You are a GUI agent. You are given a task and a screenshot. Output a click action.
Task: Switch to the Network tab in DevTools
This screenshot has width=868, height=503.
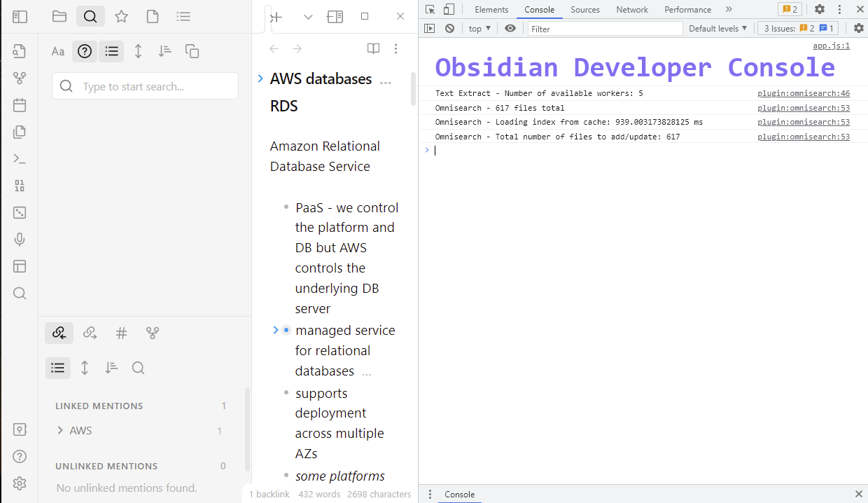pos(632,9)
